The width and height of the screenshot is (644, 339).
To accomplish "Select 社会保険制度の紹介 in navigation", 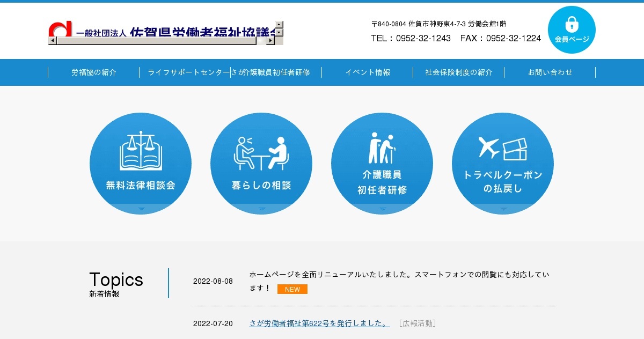I will [x=459, y=72].
